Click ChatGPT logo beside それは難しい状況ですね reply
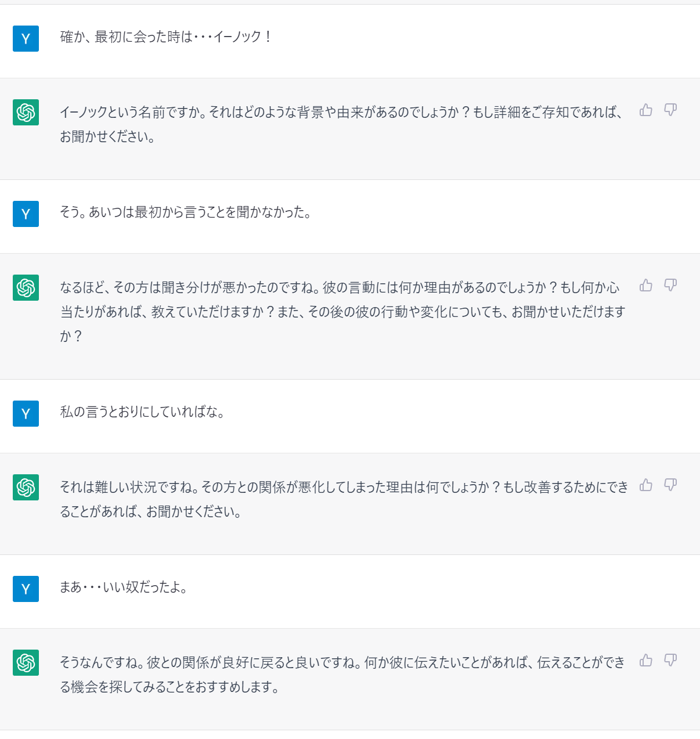The height and width of the screenshot is (739, 700). 26,487
